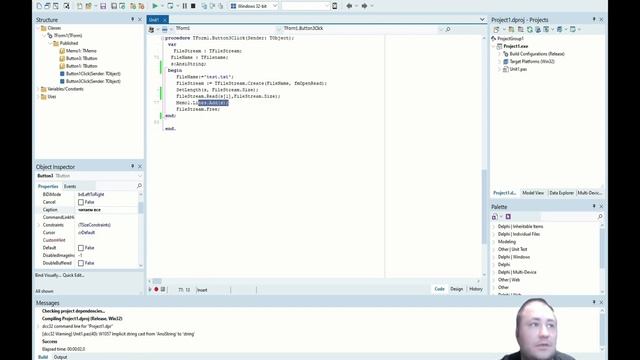Expand Delphi | Multi-Device palette category
Viewport: 640px width, 360px height.
pyautogui.click(x=494, y=272)
